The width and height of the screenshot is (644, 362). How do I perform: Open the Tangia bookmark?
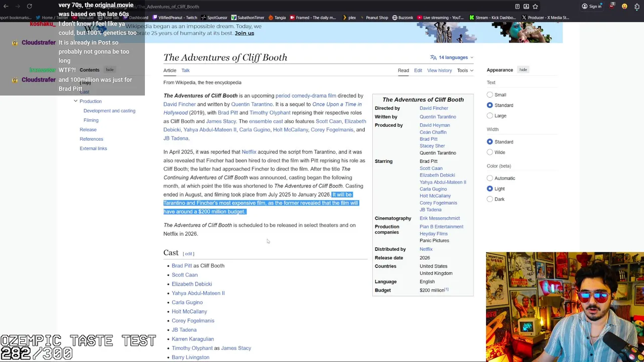pyautogui.click(x=277, y=18)
